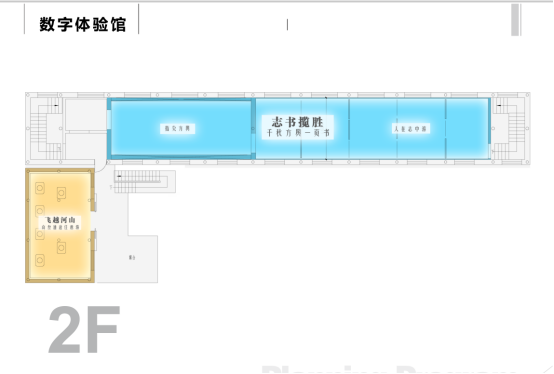Viewport: 554px width, 374px height.
Task: Click the yellow room's doorway opening
Action: 93,221
